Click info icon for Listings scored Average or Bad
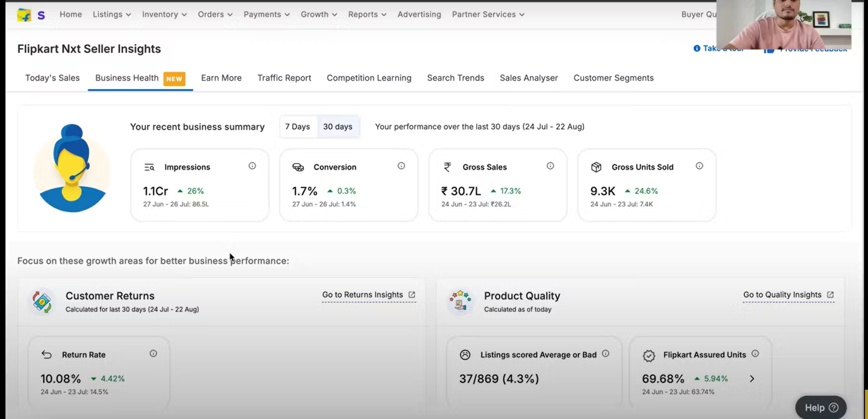Image resolution: width=868 pixels, height=419 pixels. pos(606,353)
